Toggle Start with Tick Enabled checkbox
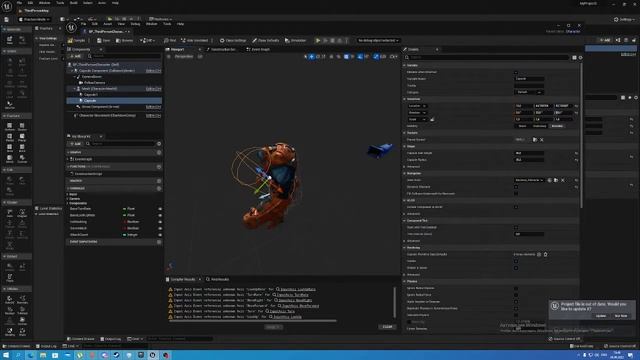Image resolution: width=640 pixels, height=360 pixels. (516, 227)
